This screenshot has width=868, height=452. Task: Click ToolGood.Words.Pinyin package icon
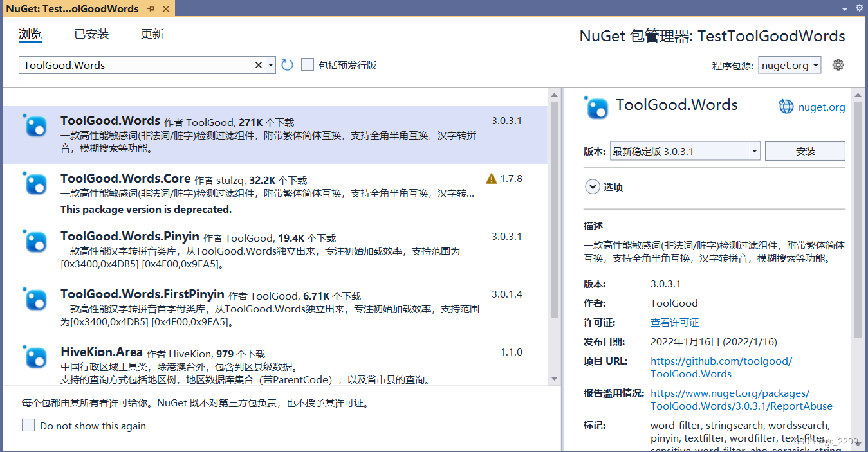pyautogui.click(x=35, y=241)
